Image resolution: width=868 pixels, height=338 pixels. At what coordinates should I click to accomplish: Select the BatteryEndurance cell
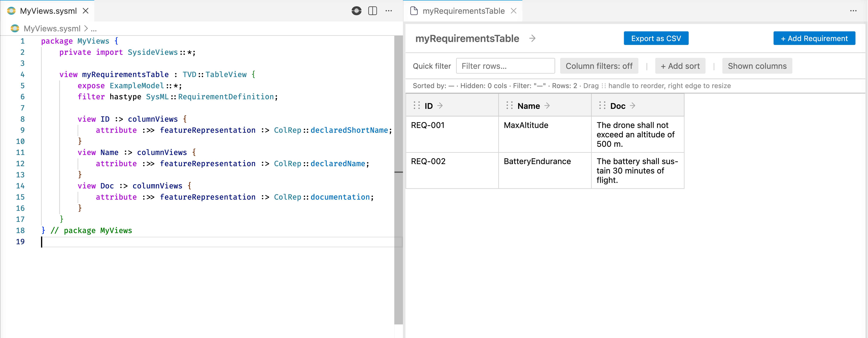(x=545, y=170)
